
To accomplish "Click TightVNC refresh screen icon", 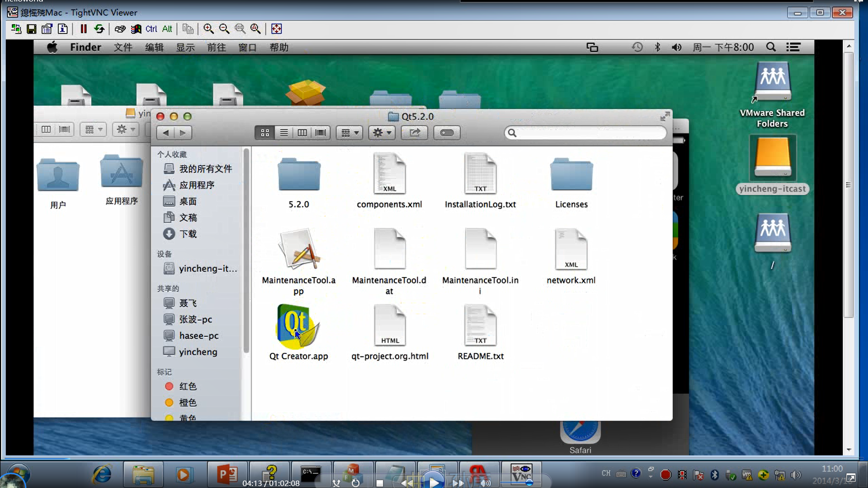I will (x=99, y=29).
